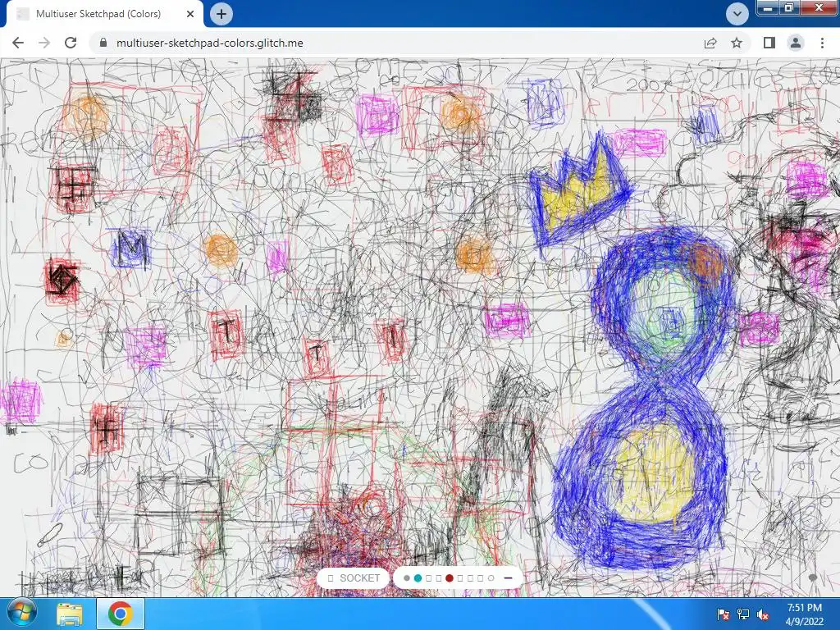Close the Multiuser Sketchpad (Colors) tab
Image resolution: width=840 pixels, height=630 pixels.
[190, 14]
